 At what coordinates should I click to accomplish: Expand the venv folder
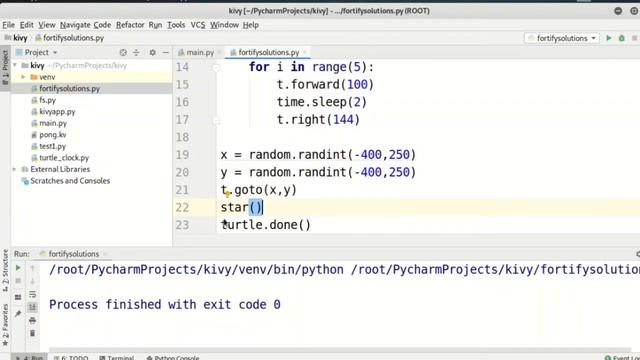click(x=23, y=77)
